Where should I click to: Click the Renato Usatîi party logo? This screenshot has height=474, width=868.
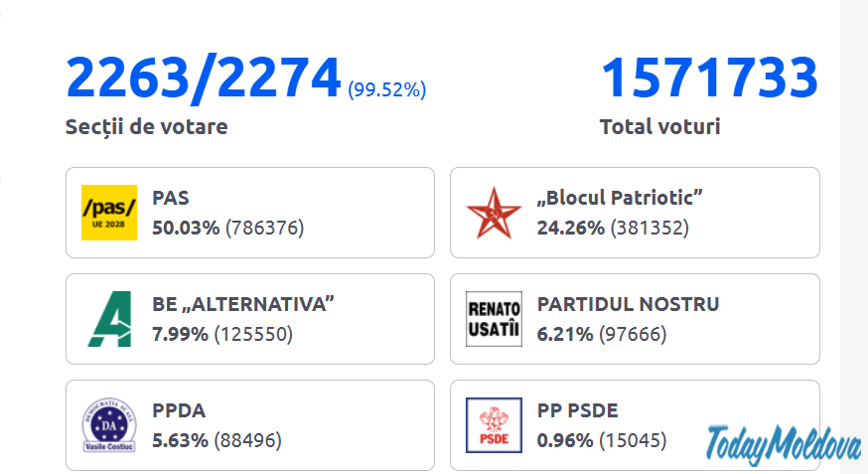tap(494, 319)
